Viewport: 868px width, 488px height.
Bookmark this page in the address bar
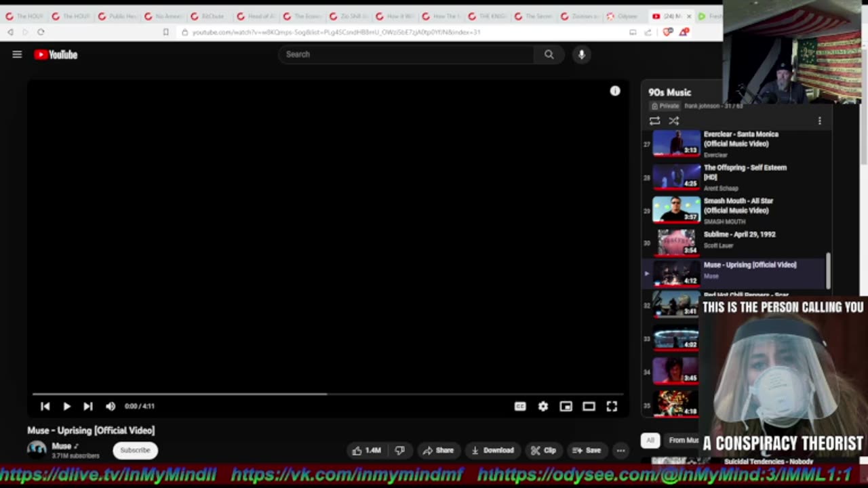[165, 32]
